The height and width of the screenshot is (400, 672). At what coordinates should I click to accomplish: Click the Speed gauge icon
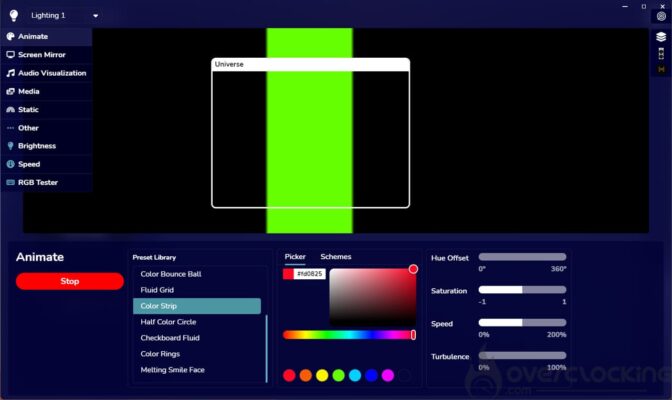[10, 164]
